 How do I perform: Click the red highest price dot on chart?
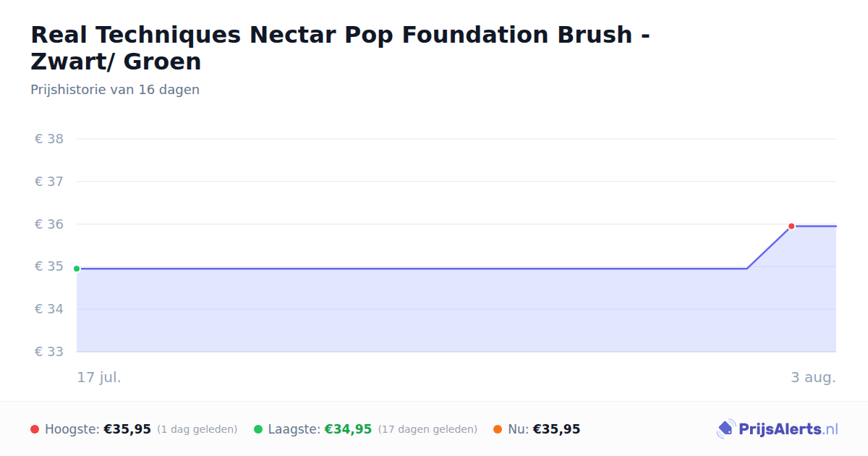(791, 226)
